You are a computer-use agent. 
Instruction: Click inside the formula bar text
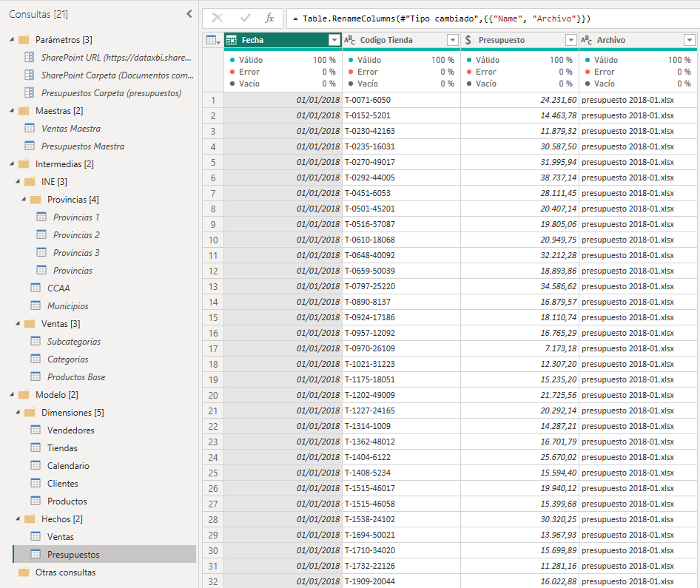[x=442, y=18]
